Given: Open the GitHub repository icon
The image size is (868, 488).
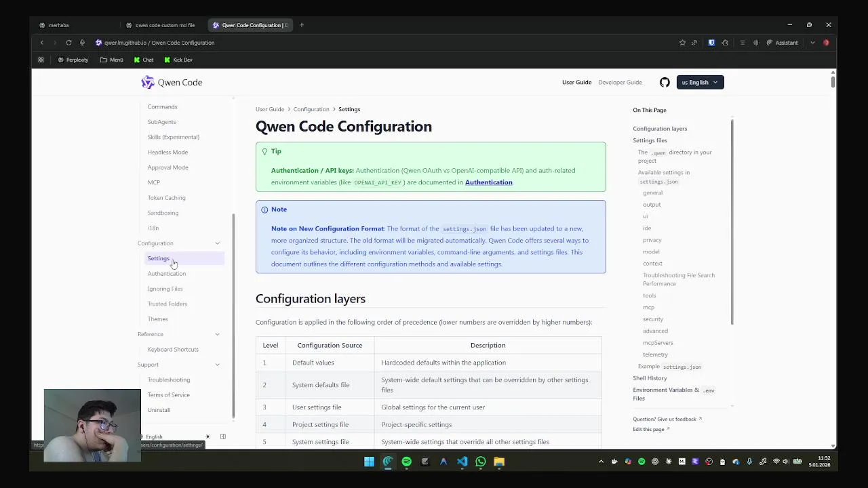Looking at the screenshot, I should click(665, 82).
